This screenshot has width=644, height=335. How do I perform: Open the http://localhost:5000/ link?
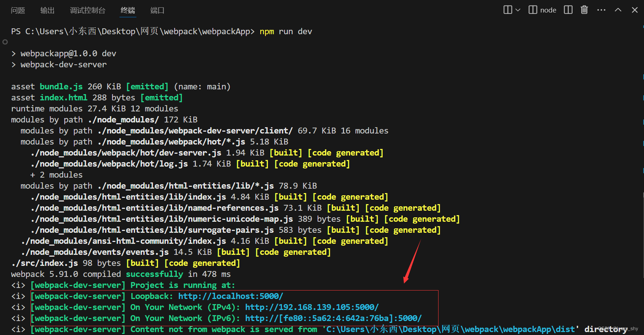(231, 296)
